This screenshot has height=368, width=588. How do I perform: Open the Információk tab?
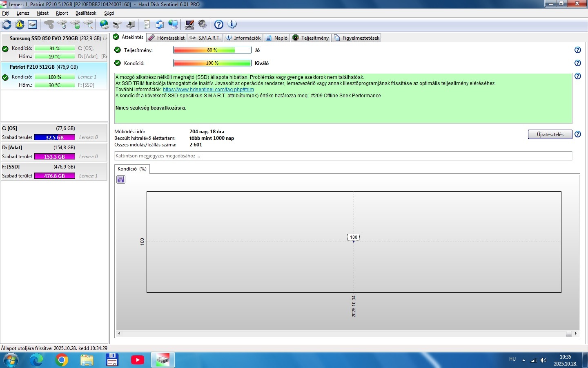[243, 38]
